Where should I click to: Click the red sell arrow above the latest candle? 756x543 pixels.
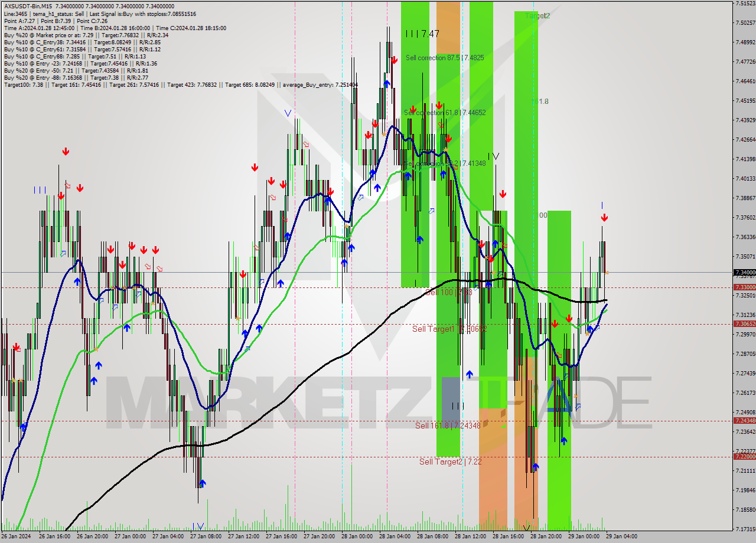coord(604,218)
